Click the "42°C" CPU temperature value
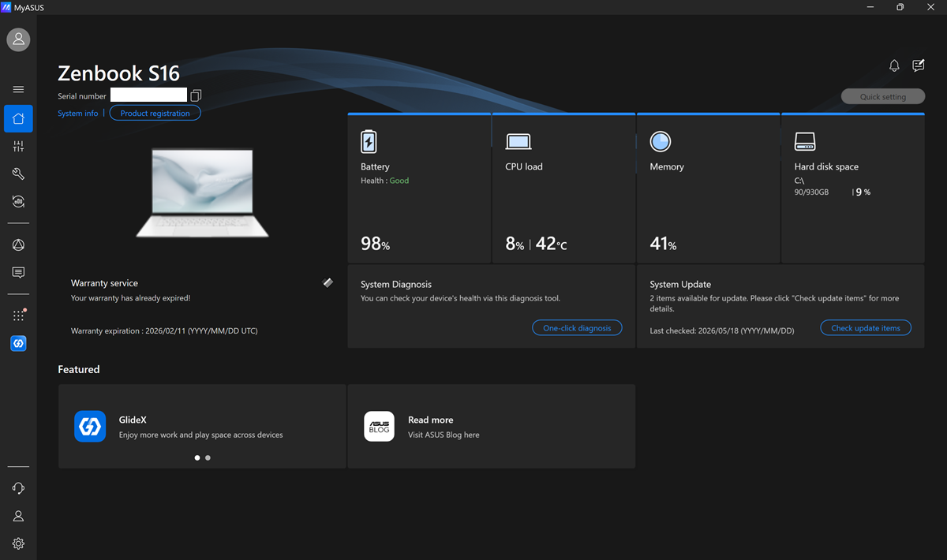This screenshot has height=560, width=947. (551, 244)
